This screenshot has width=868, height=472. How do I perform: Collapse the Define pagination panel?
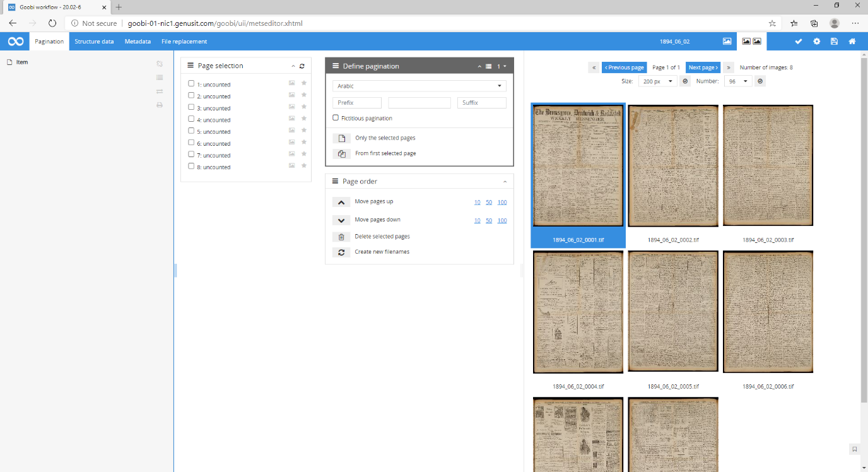click(x=479, y=66)
